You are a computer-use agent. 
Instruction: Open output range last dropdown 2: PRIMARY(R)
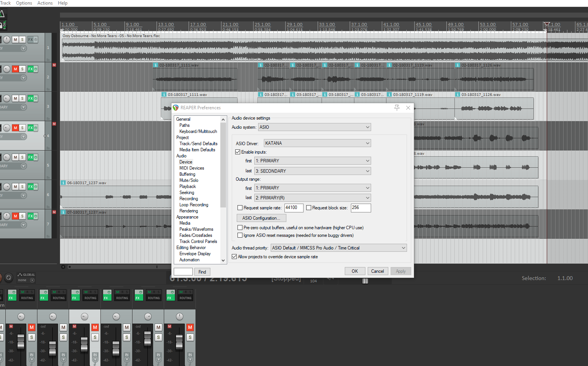click(313, 198)
